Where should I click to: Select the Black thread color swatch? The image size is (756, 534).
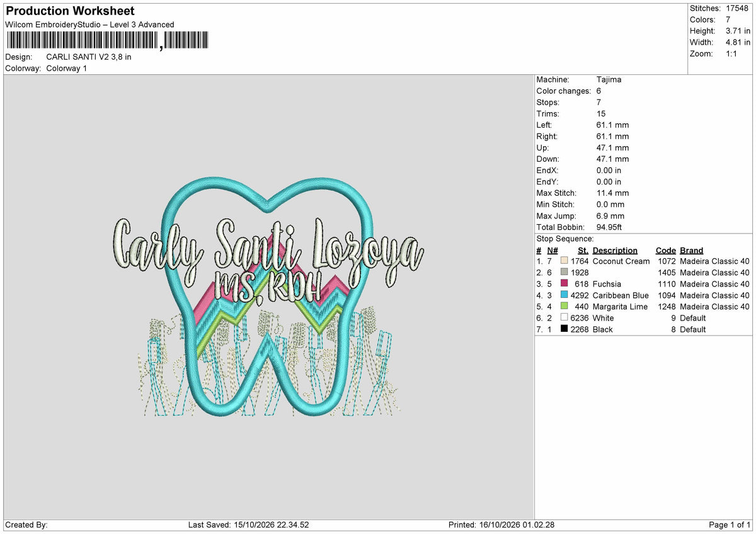click(564, 329)
